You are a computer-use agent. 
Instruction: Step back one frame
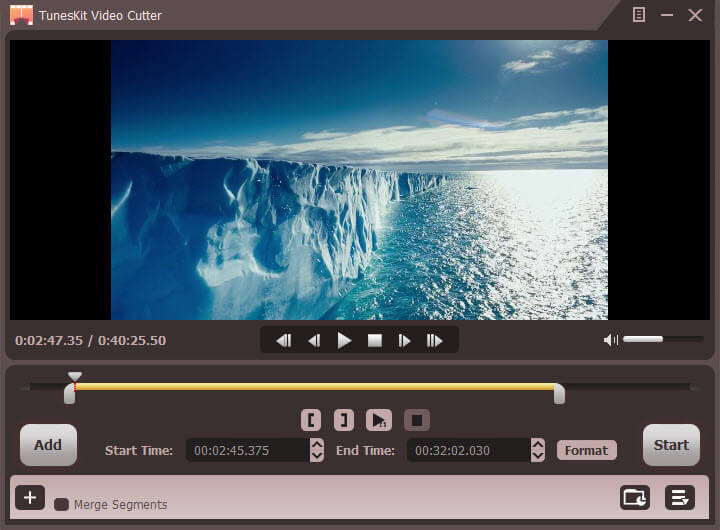[x=314, y=340]
